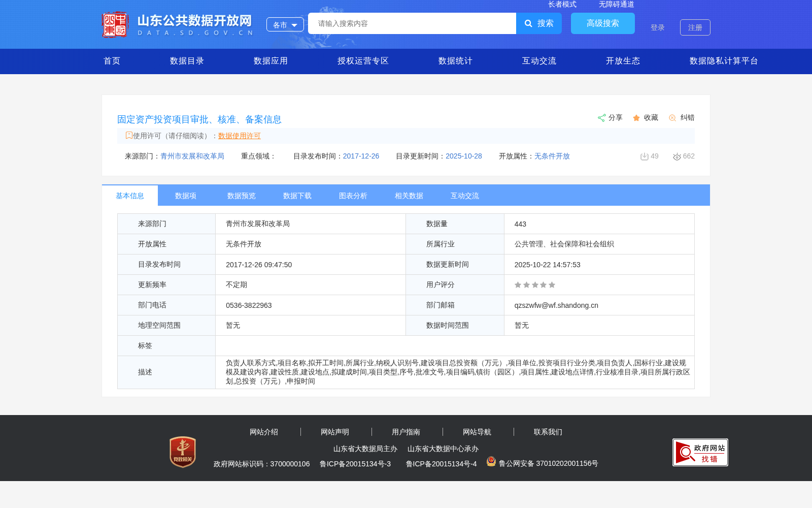This screenshot has width=812, height=508.
Task: Open 数据隐私计算平台 menu item
Action: 724,61
